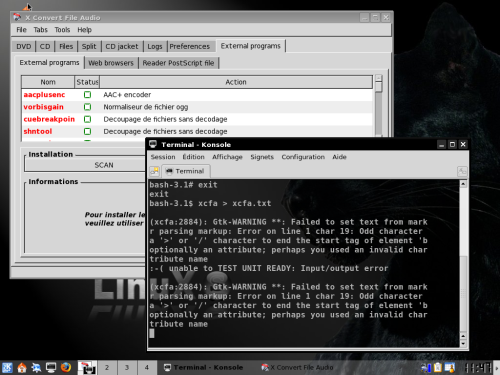Open the Session menu in Konsole

(x=163, y=157)
